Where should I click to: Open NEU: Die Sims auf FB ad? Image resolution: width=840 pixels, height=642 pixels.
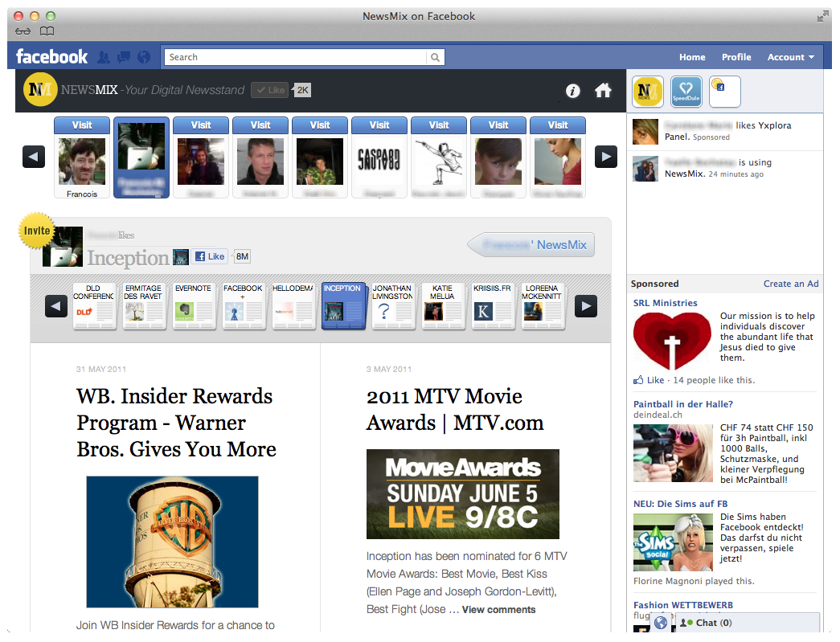[x=680, y=504]
